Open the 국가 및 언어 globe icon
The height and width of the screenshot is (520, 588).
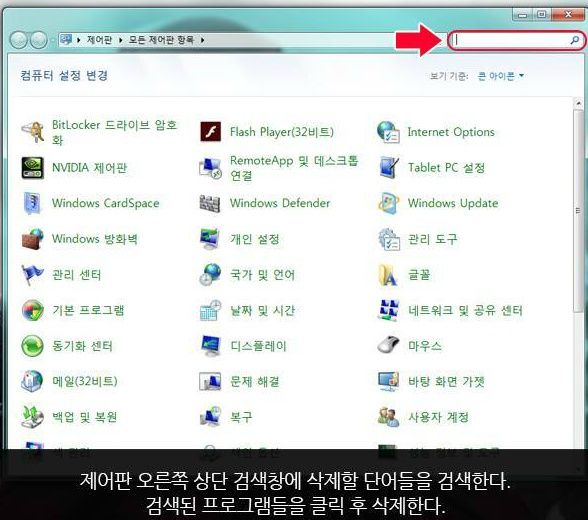[x=210, y=274]
